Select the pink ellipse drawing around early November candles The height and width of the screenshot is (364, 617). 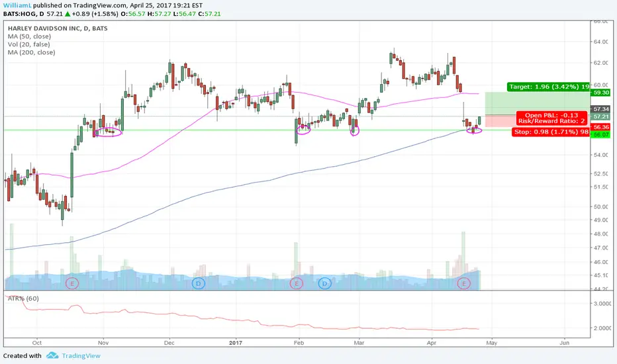(x=108, y=132)
